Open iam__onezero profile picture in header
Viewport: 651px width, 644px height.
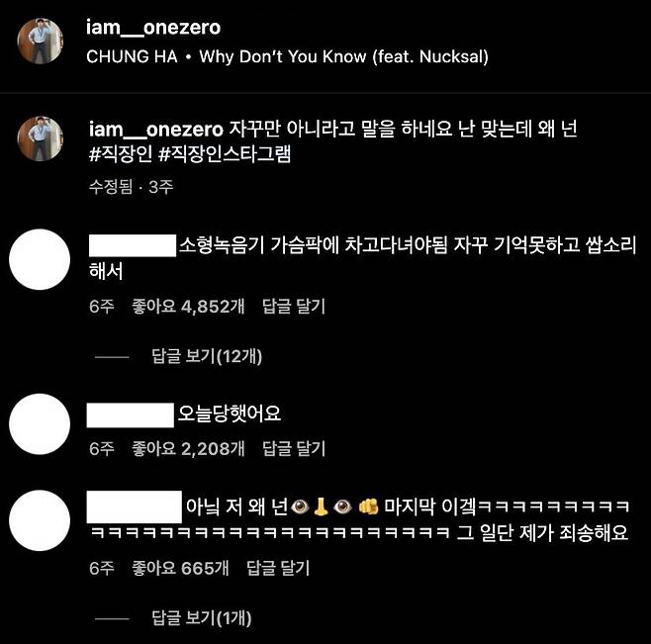coord(40,42)
